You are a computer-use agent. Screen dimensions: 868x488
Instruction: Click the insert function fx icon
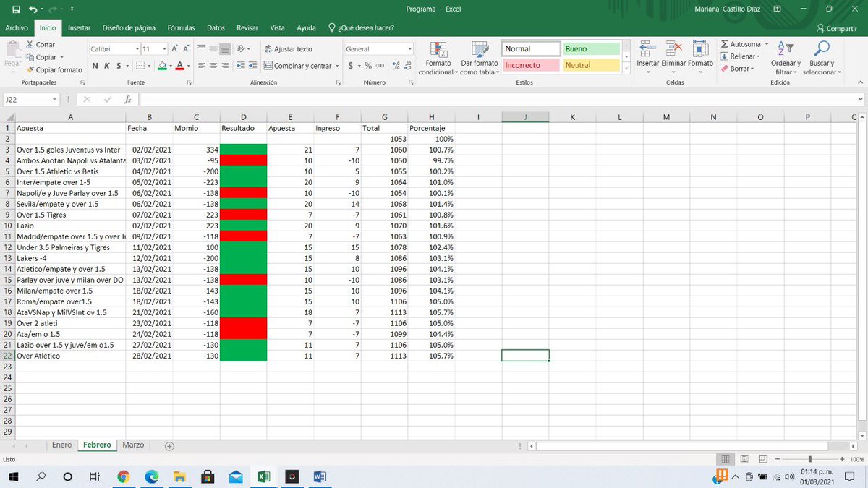[x=127, y=100]
